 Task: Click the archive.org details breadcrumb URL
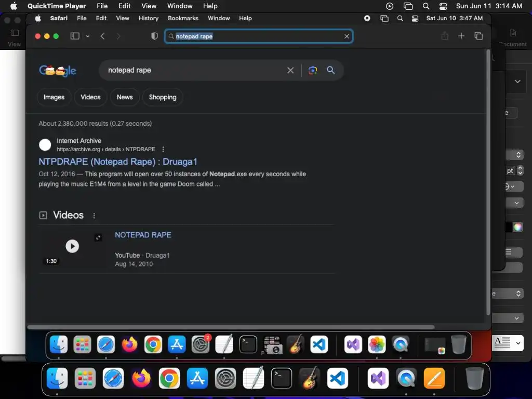click(x=106, y=149)
